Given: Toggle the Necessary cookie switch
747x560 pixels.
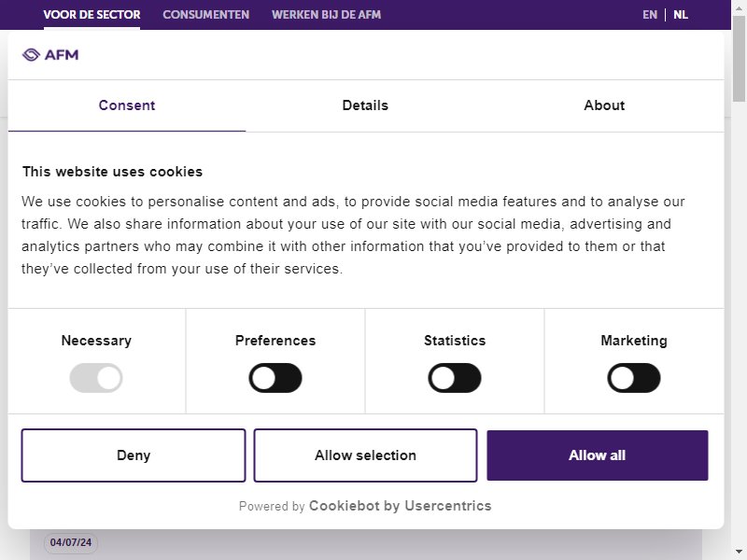Looking at the screenshot, I should click(x=96, y=378).
